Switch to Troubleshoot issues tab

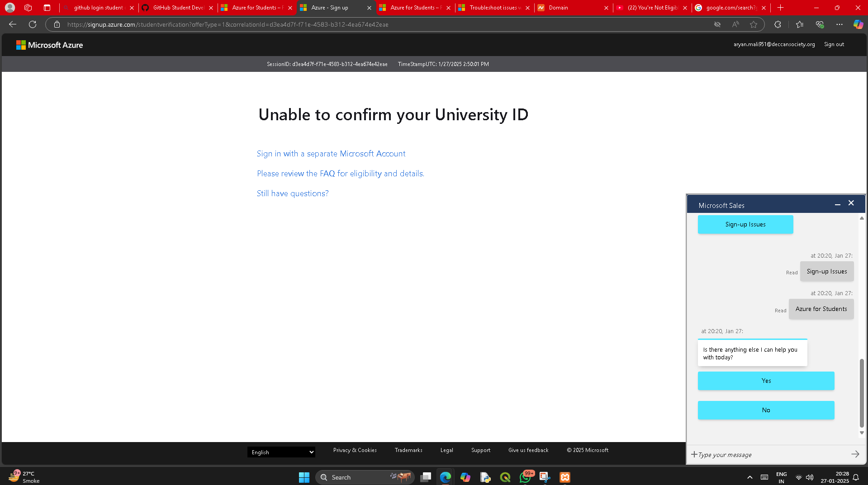(x=494, y=8)
